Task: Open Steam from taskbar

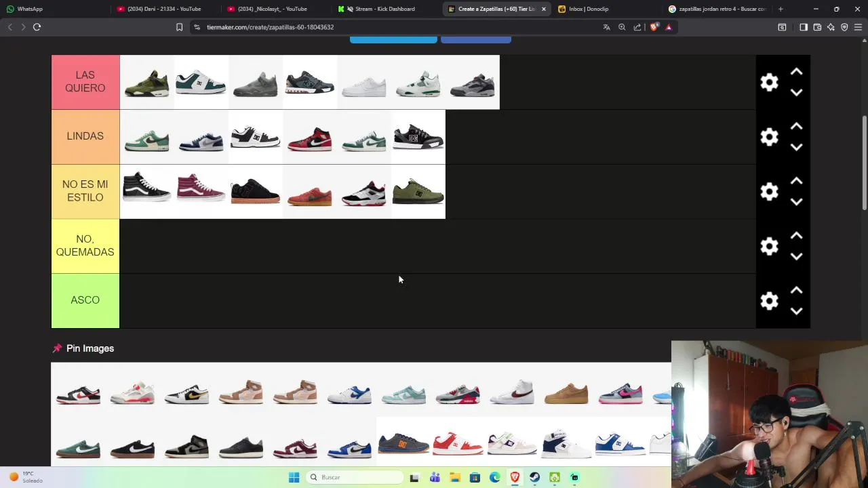Action: point(534,477)
